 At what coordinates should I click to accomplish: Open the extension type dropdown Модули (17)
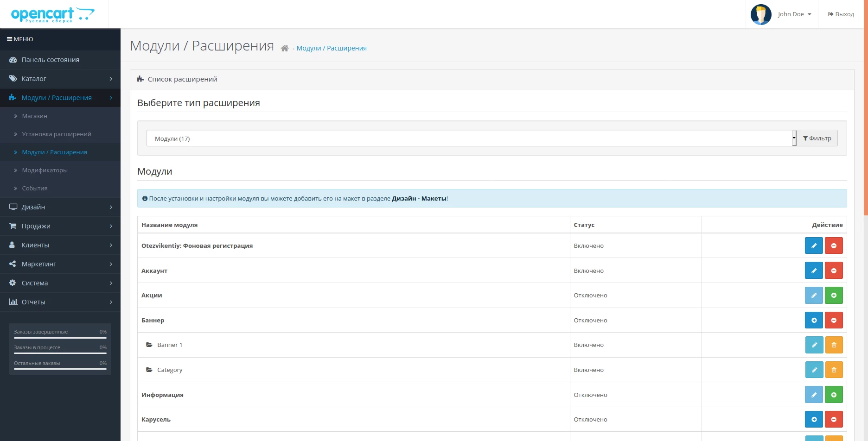click(x=471, y=138)
